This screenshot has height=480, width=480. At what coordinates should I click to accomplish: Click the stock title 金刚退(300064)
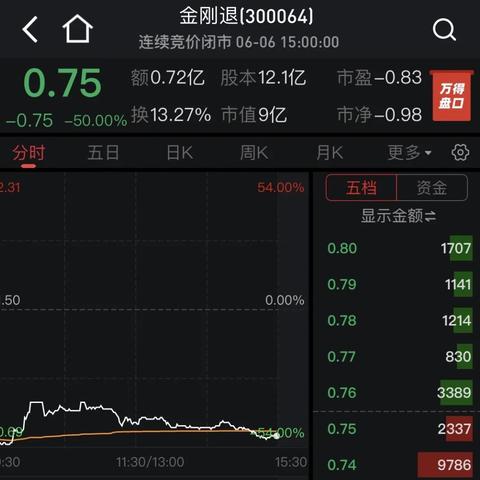pos(246,16)
